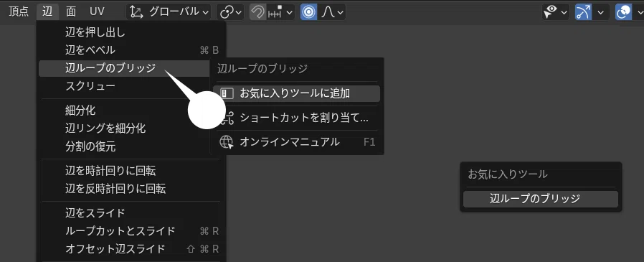Open the 面 menu
This screenshot has height=262, width=644.
tap(71, 11)
